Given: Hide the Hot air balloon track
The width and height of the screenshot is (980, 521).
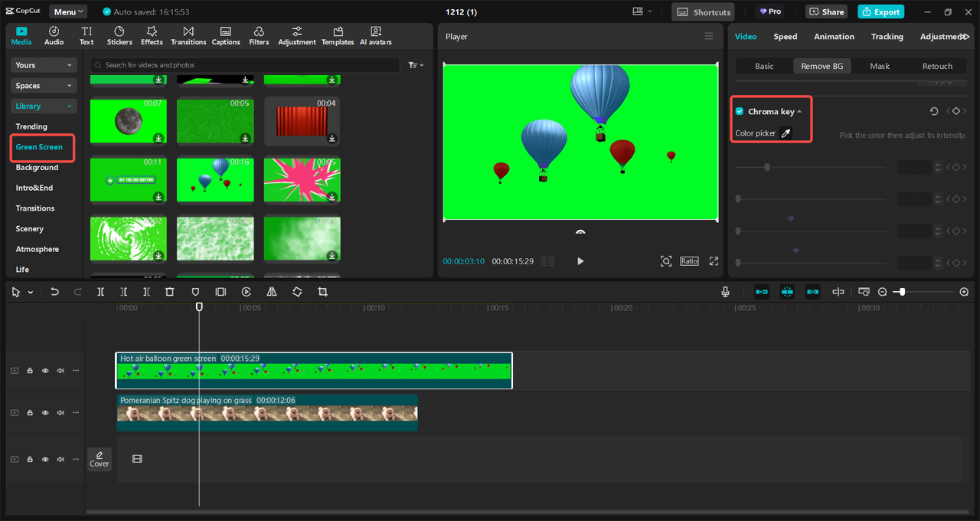Looking at the screenshot, I should pos(45,371).
